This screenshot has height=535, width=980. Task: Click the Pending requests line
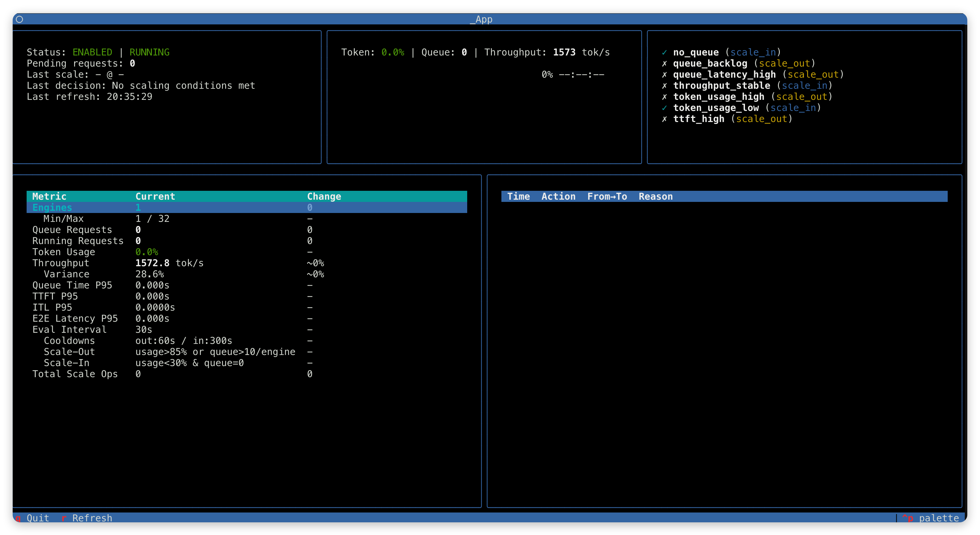tap(81, 63)
